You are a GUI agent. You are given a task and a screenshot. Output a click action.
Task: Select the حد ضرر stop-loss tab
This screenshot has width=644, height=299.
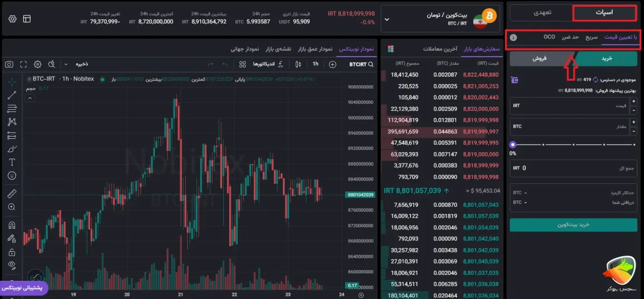(570, 37)
